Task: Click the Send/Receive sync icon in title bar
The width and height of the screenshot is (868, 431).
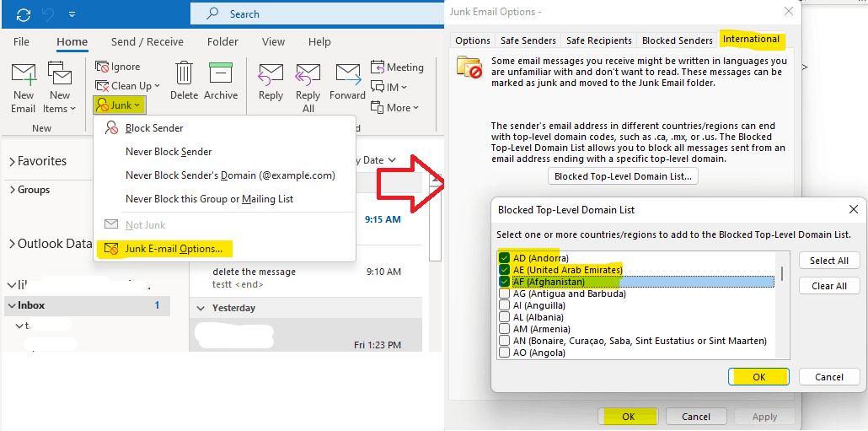Action: click(x=23, y=13)
